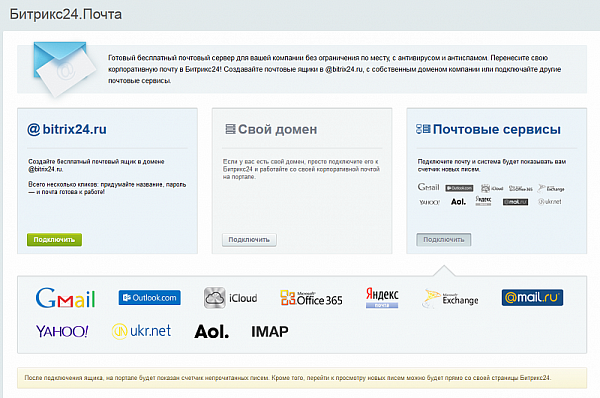Click the Битрикс24.Почта page title

point(66,14)
